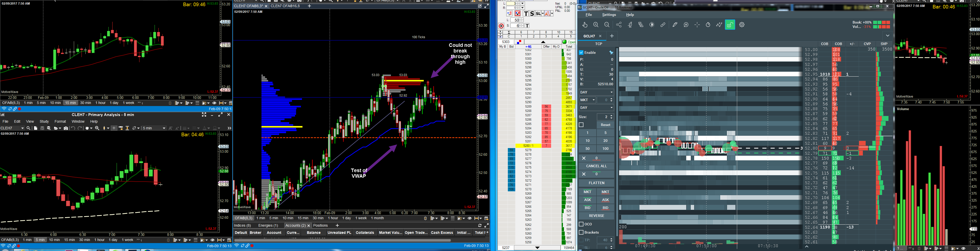The width and height of the screenshot is (980, 251).
Task: Click the pin icon beside Enable
Action: pyautogui.click(x=611, y=53)
